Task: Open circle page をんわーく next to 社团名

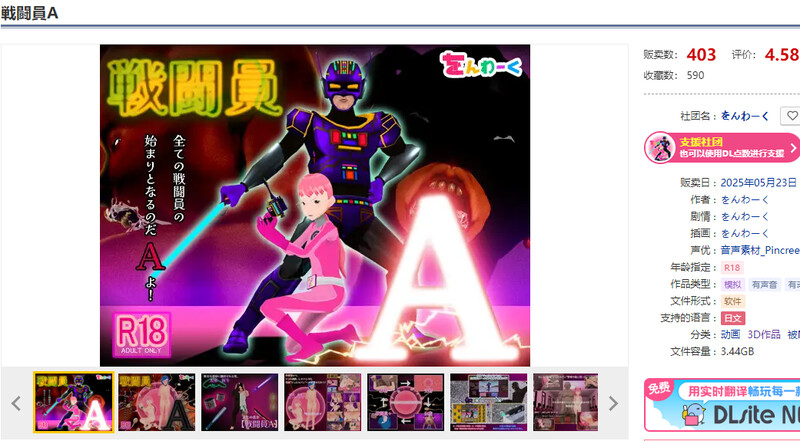Action: point(744,116)
